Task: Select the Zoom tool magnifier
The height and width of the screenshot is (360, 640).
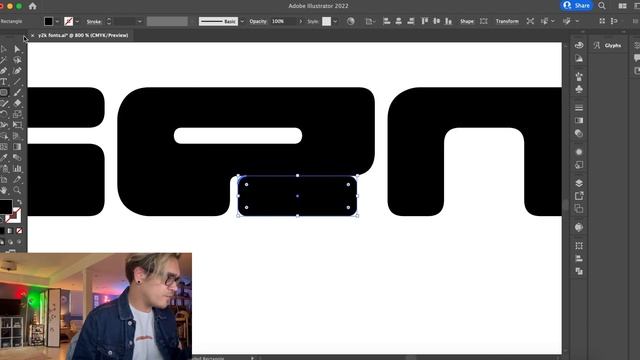Action: click(17, 190)
